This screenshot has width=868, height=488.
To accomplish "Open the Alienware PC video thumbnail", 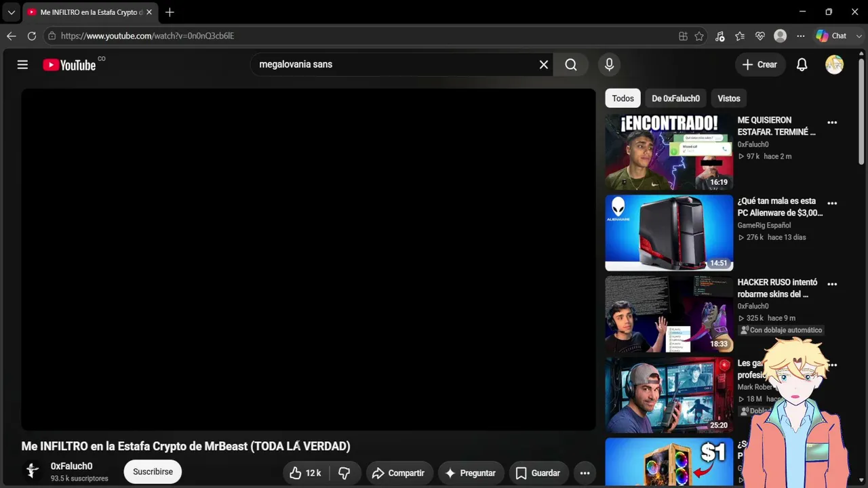I will (x=669, y=233).
